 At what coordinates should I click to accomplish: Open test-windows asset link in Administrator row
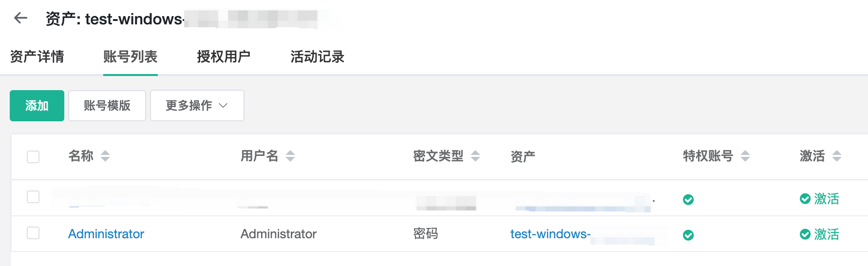pos(550,234)
